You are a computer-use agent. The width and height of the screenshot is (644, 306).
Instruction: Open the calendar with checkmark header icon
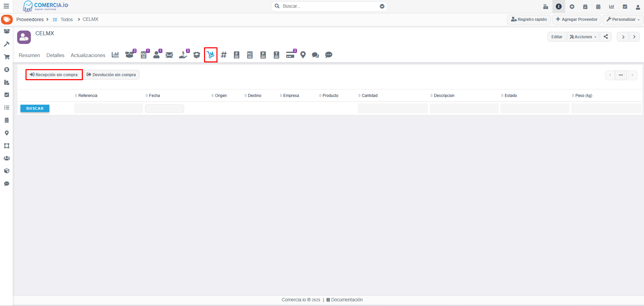[x=585, y=6]
